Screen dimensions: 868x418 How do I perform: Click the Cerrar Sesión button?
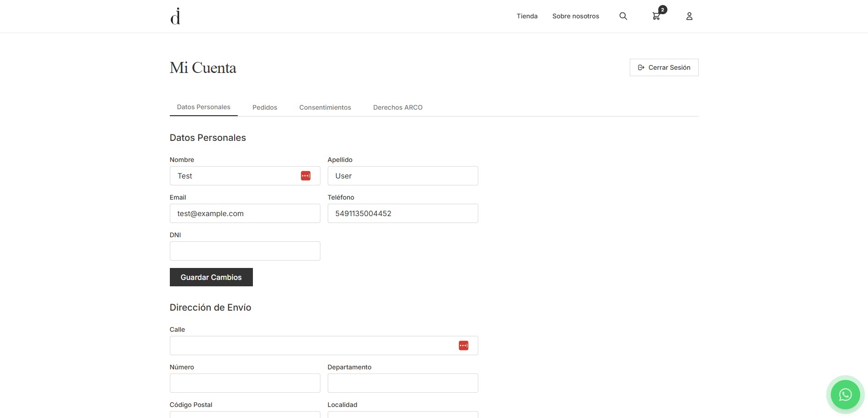coord(664,67)
